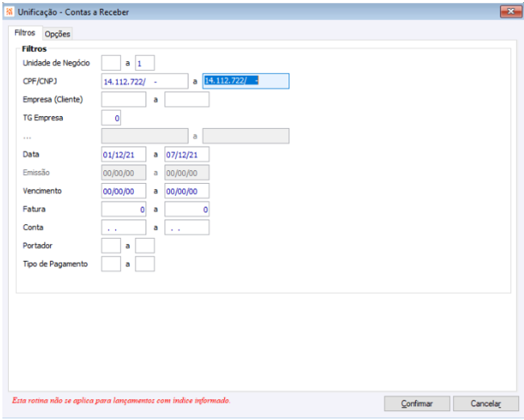Click the second Empresa (Cliente) field
Viewport: 524px width, 420px height.
tap(187, 100)
